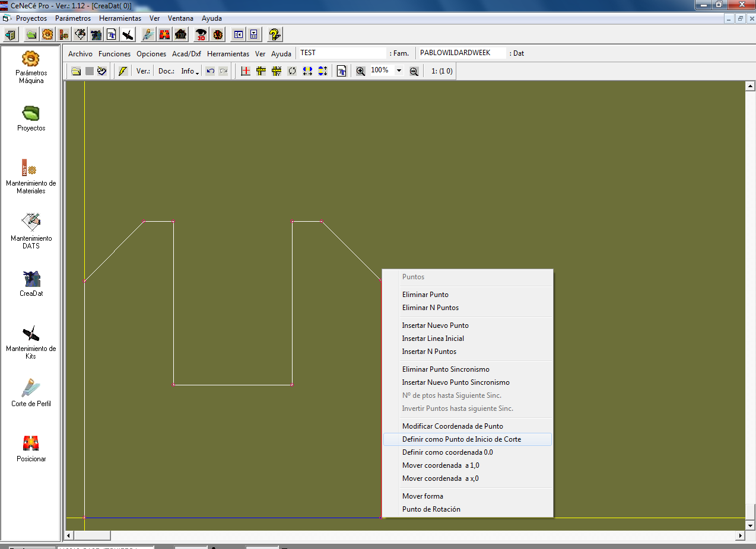Image resolution: width=756 pixels, height=549 pixels.
Task: Click the Dat field containing PABLOWILDARDWEEK
Action: tap(462, 53)
